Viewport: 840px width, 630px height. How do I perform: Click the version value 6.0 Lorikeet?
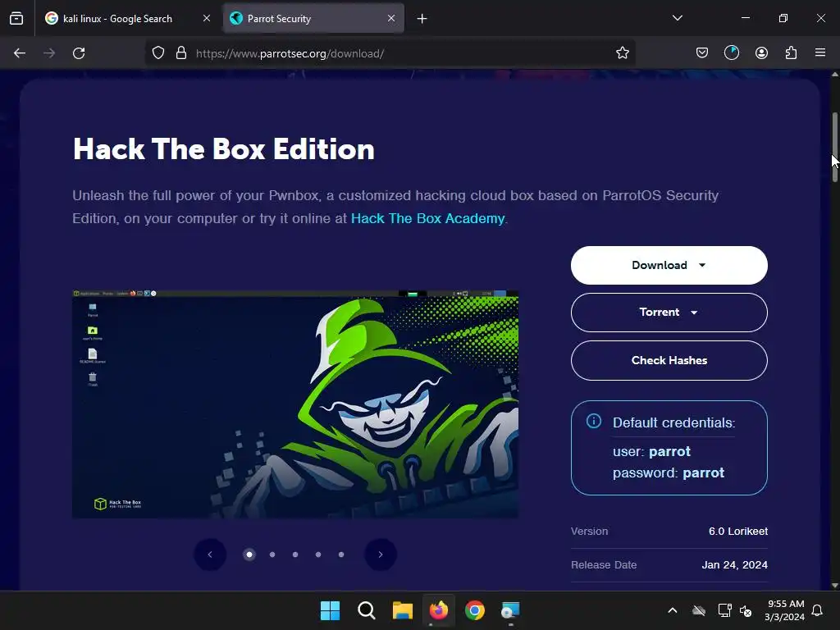pyautogui.click(x=738, y=532)
